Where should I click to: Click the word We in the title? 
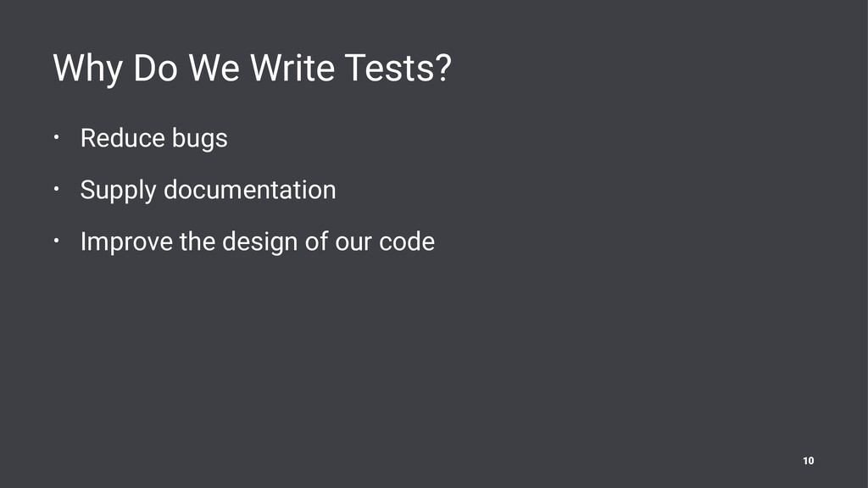(x=214, y=68)
